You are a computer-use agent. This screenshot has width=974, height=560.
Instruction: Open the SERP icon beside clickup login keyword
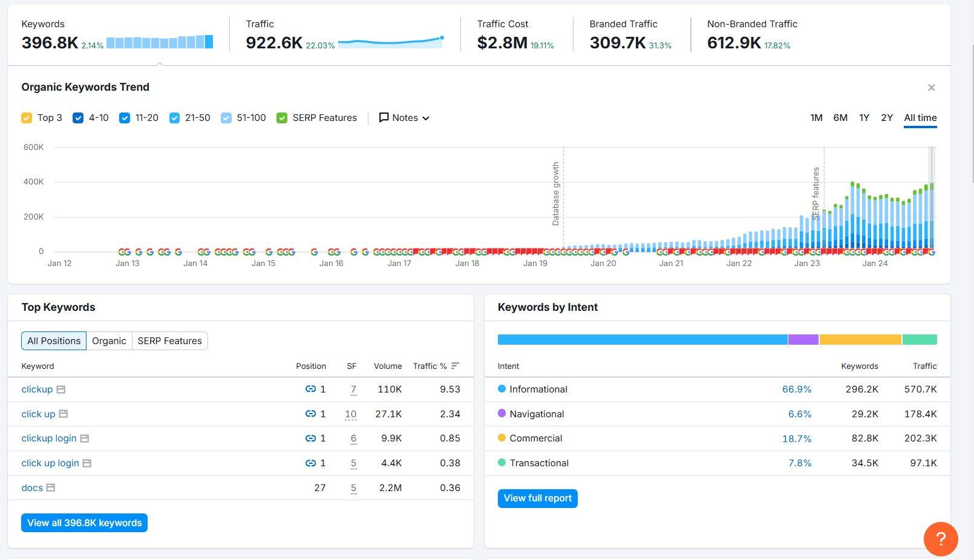85,438
